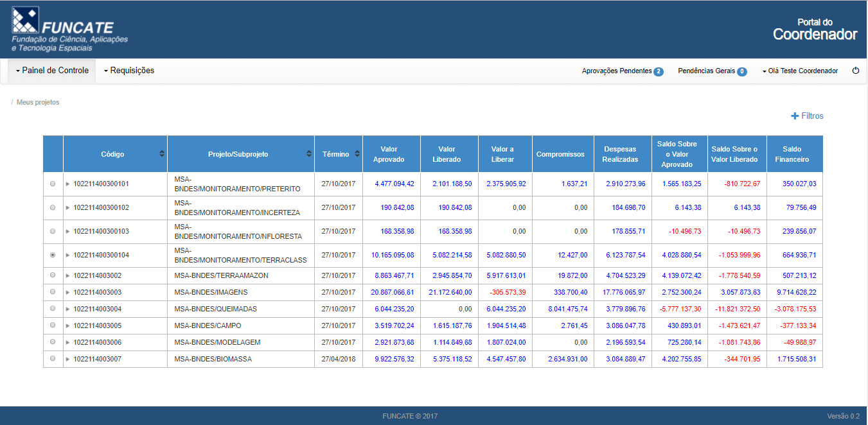The height and width of the screenshot is (425, 868).
Task: Click the Aprovações Pendentes badge showing 2
Action: coord(658,71)
